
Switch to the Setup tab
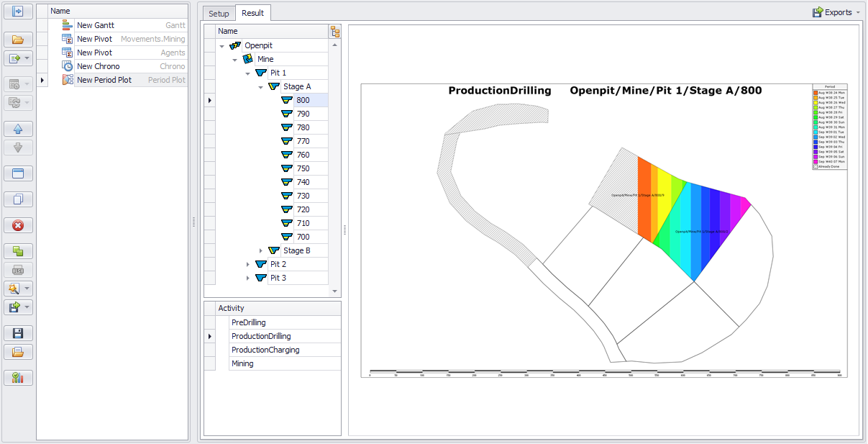click(219, 14)
